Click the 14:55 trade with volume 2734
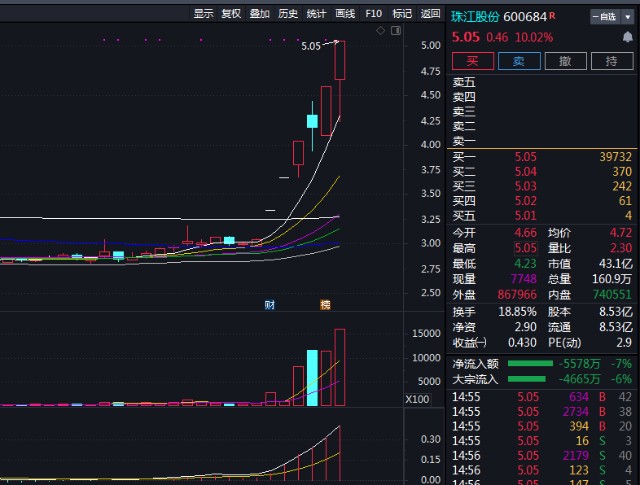This screenshot has width=640, height=485. [x=542, y=412]
